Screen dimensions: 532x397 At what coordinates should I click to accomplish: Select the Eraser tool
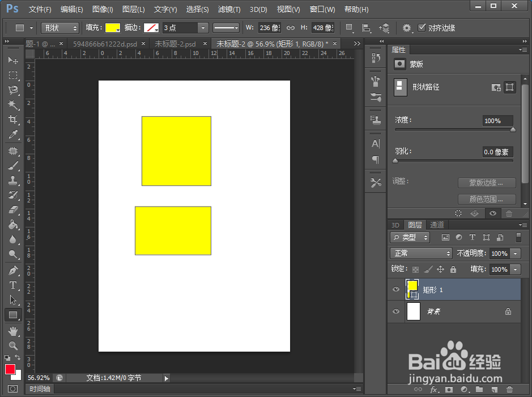(x=13, y=210)
